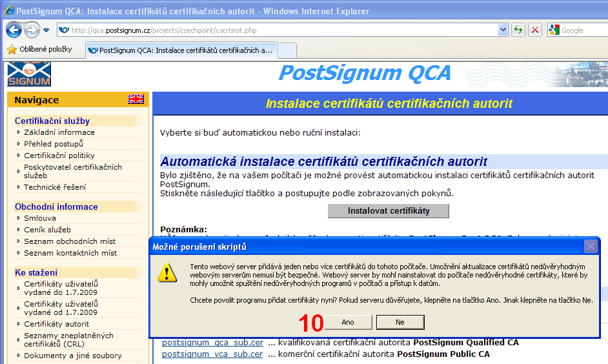Image resolution: width=608 pixels, height=364 pixels.
Task: Open the Obchodní informace section heading
Action: 56,207
